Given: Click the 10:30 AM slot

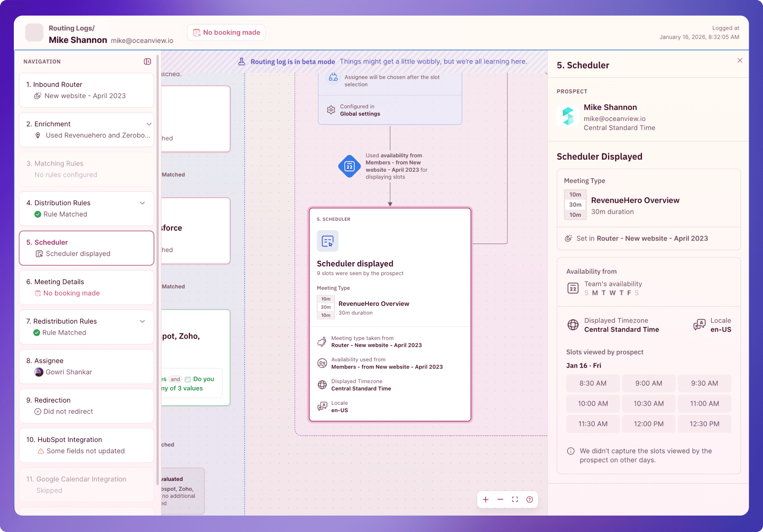Looking at the screenshot, I should [649, 404].
